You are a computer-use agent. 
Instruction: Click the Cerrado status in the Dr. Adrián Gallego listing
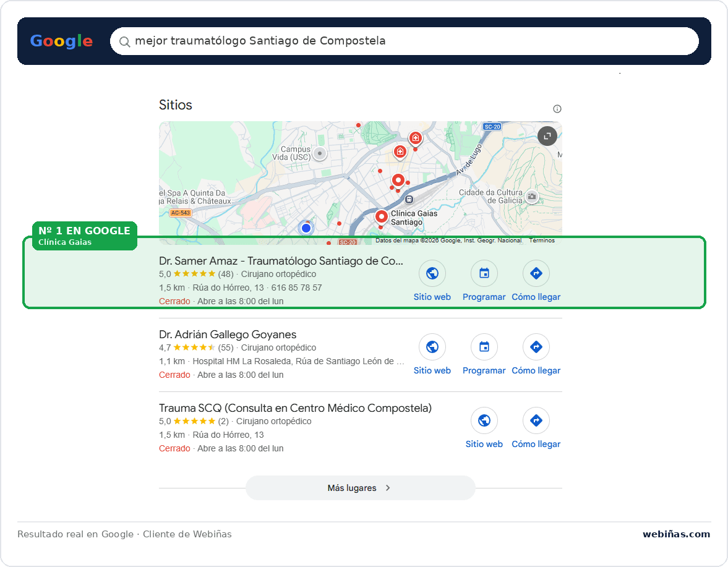174,375
